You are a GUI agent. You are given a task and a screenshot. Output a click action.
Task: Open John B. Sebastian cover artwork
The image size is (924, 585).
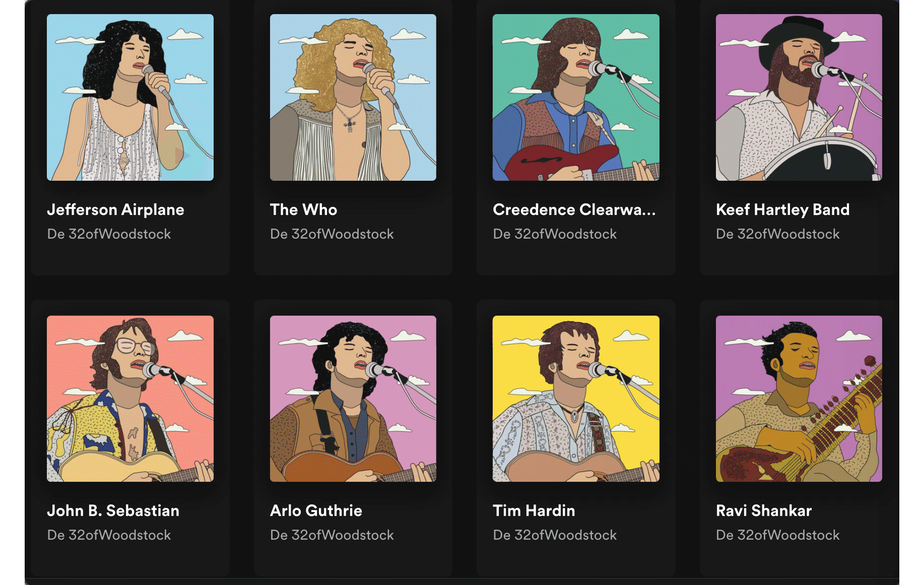tap(130, 398)
